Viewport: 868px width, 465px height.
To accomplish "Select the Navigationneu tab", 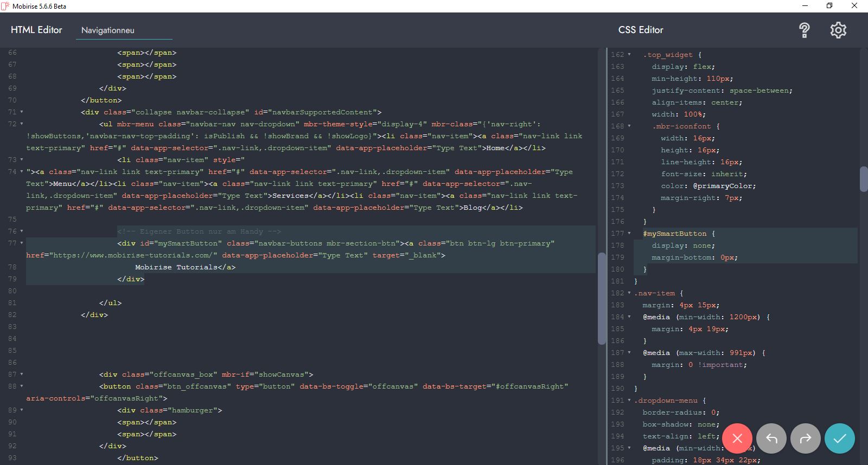I will [108, 30].
